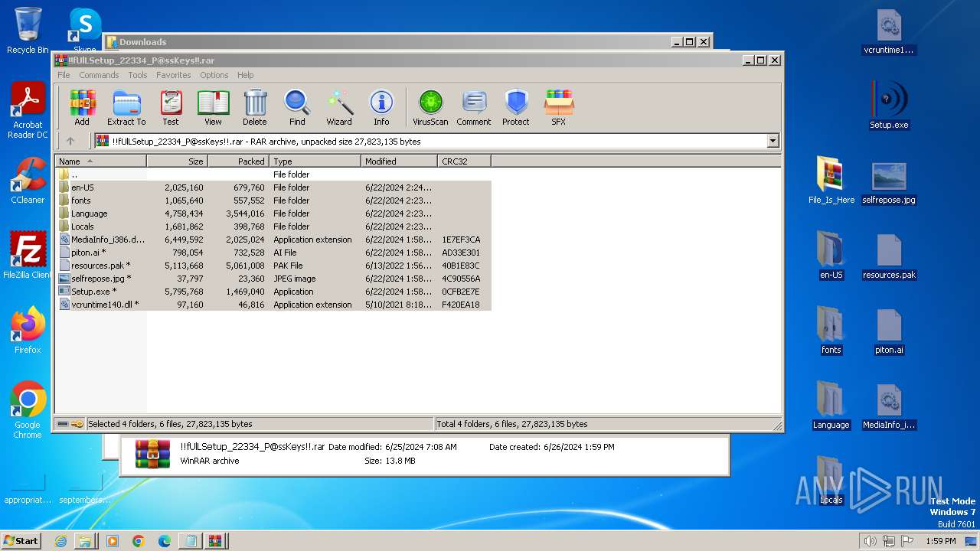Click the Extract To toolbar icon

[126, 107]
